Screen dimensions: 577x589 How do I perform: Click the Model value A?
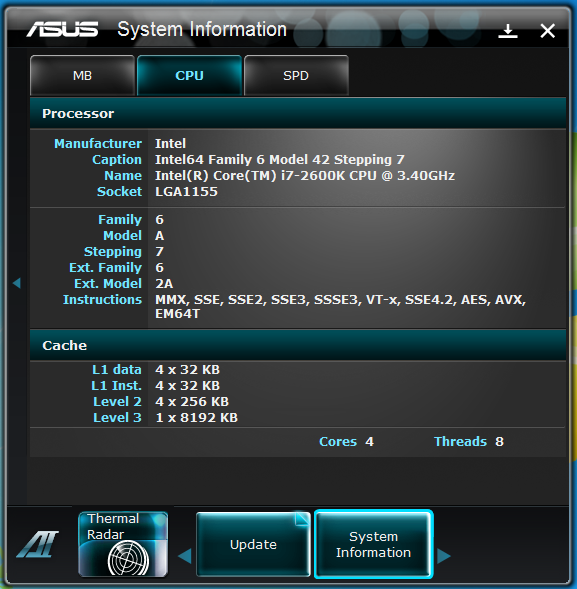159,236
